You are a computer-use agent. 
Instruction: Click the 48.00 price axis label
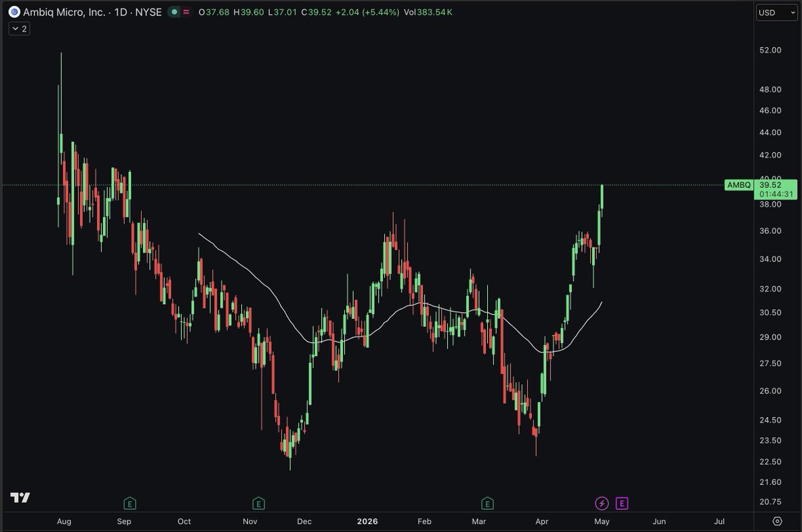coord(771,90)
